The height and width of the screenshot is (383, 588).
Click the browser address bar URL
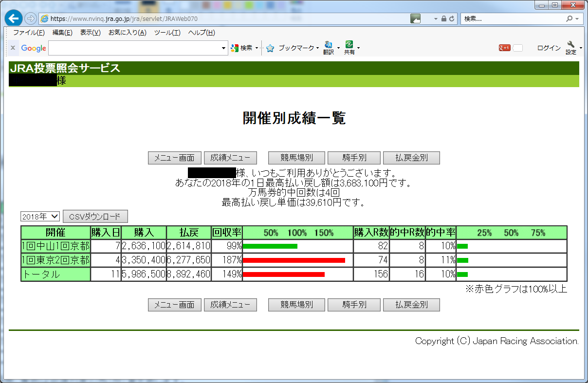[124, 18]
